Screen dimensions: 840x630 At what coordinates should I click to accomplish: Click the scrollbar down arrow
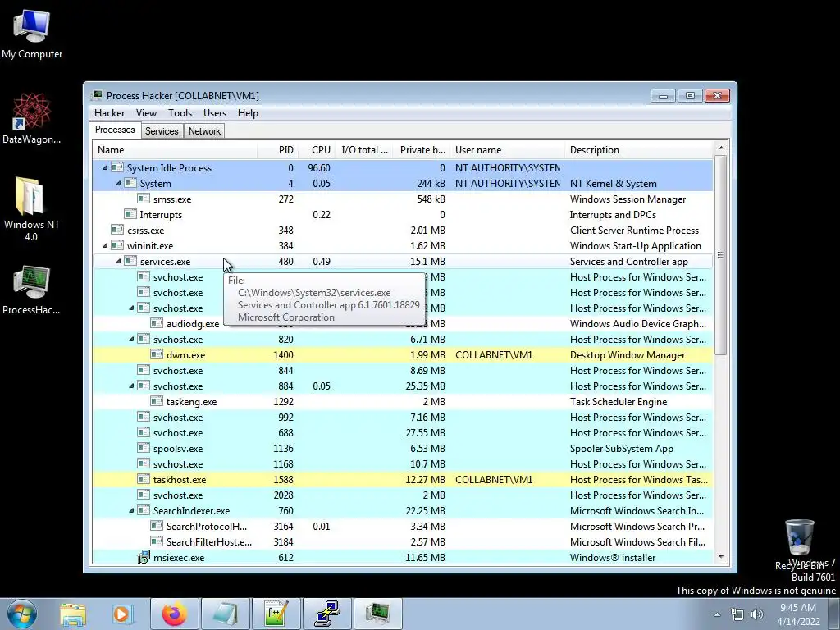pyautogui.click(x=721, y=557)
